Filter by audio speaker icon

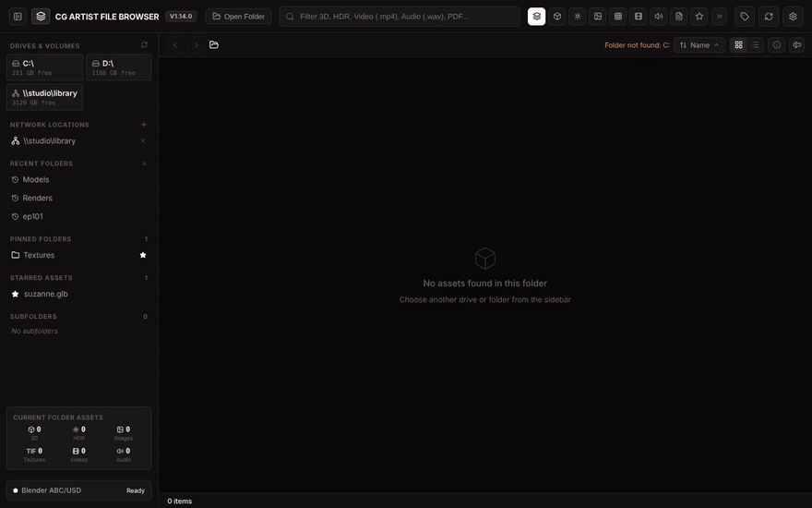(x=658, y=16)
